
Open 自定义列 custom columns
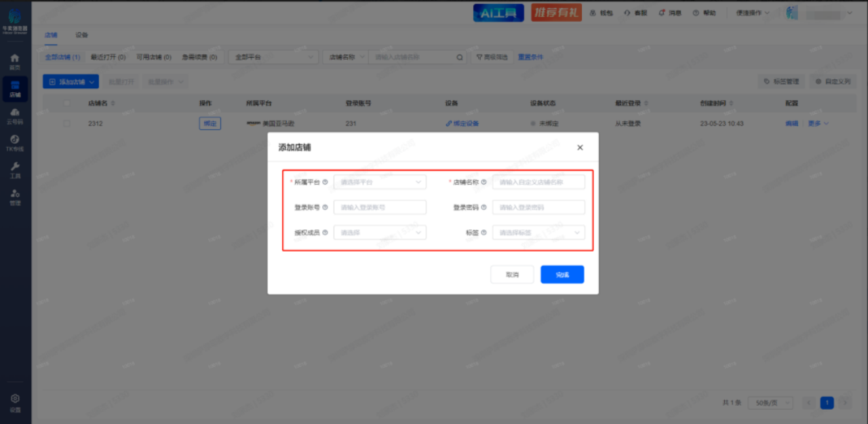pyautogui.click(x=833, y=81)
